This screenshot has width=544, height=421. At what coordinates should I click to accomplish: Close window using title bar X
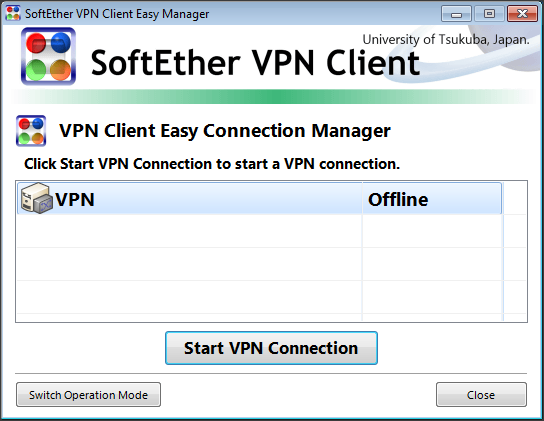(522, 14)
